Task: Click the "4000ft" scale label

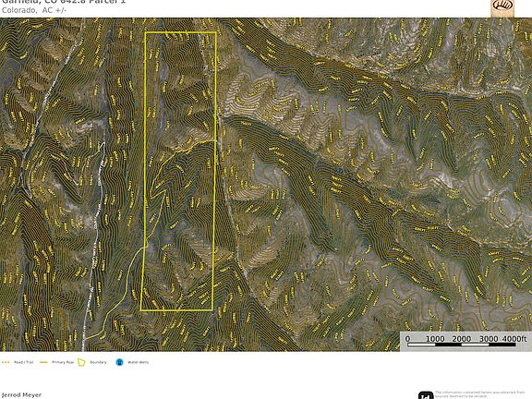Action: click(514, 339)
